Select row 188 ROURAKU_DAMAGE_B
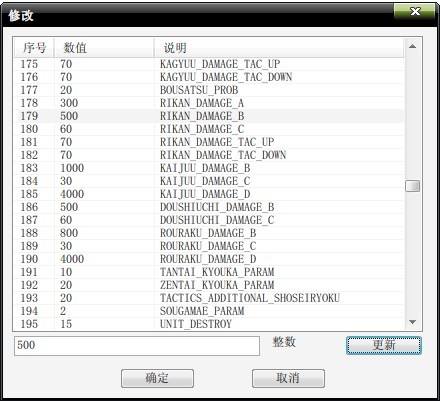 [209, 233]
